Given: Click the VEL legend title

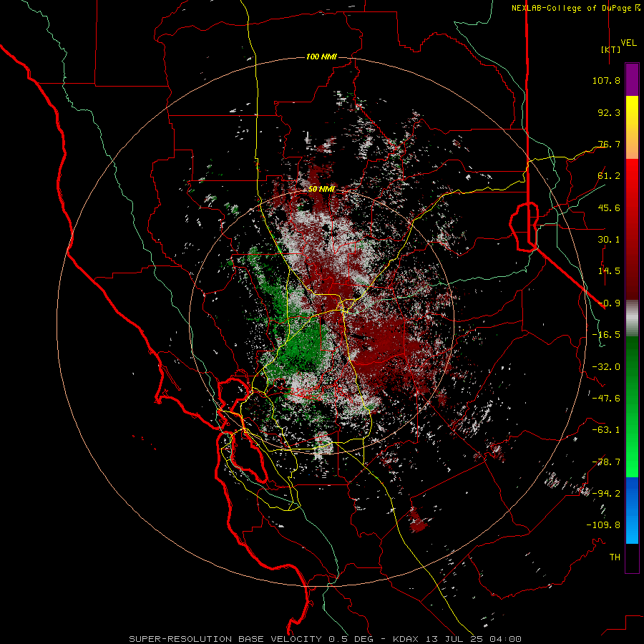Looking at the screenshot, I should point(628,43).
